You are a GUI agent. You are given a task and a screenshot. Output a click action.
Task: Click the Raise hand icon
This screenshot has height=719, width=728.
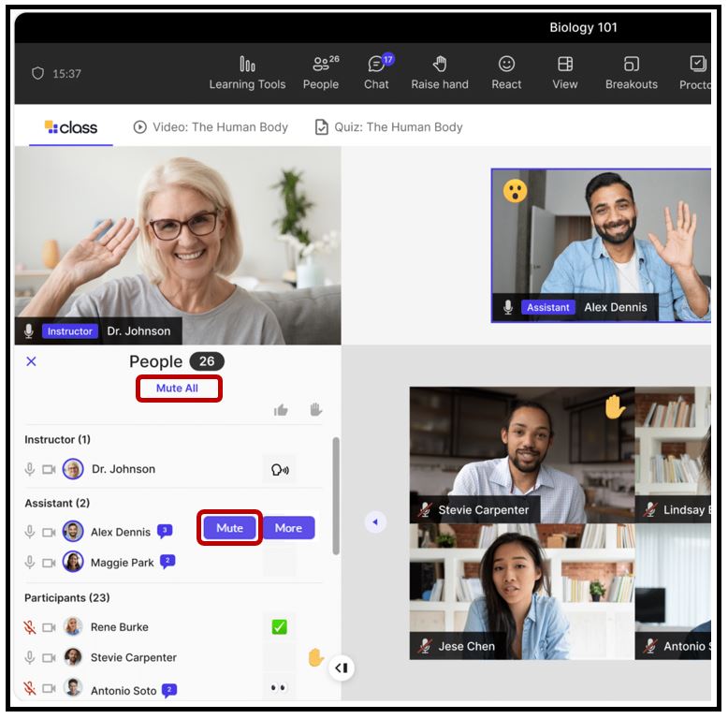pos(439,72)
